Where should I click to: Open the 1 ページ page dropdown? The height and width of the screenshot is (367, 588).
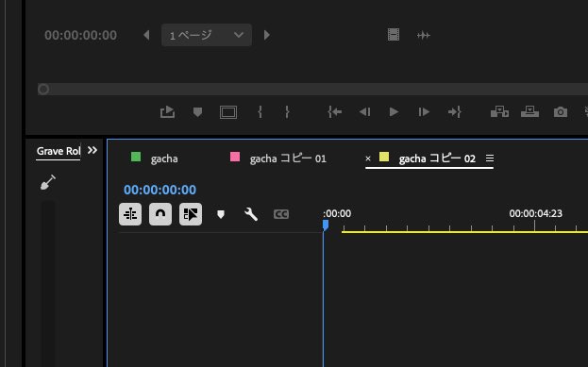coord(207,35)
